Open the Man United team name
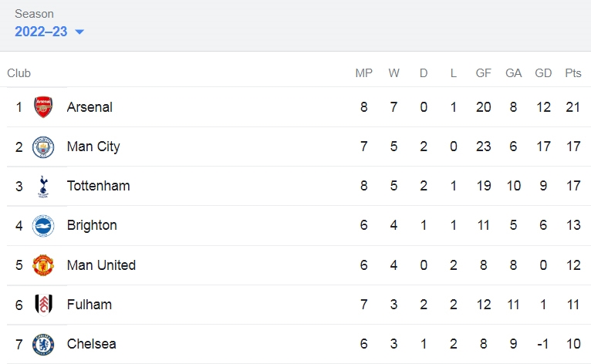The image size is (591, 364). click(x=101, y=265)
